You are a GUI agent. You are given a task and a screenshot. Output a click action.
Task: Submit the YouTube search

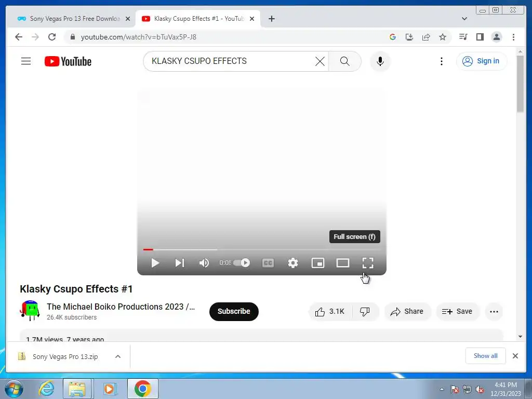(x=345, y=61)
